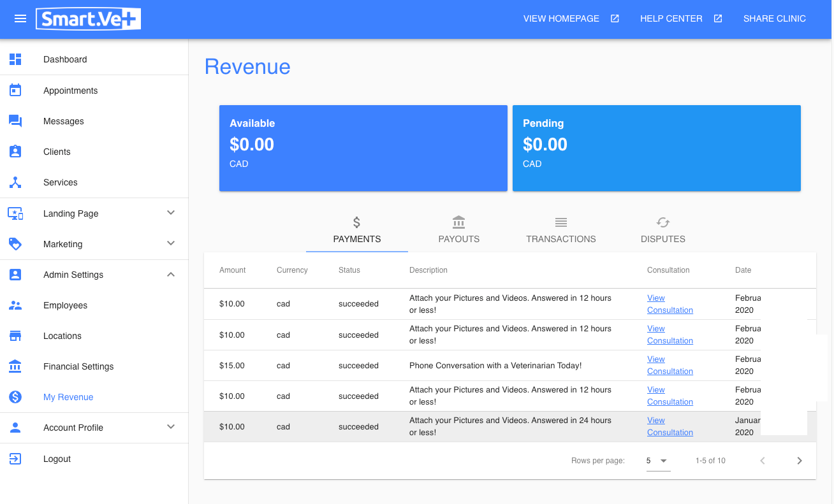
Task: Select My Revenue in the sidebar
Action: click(94, 397)
